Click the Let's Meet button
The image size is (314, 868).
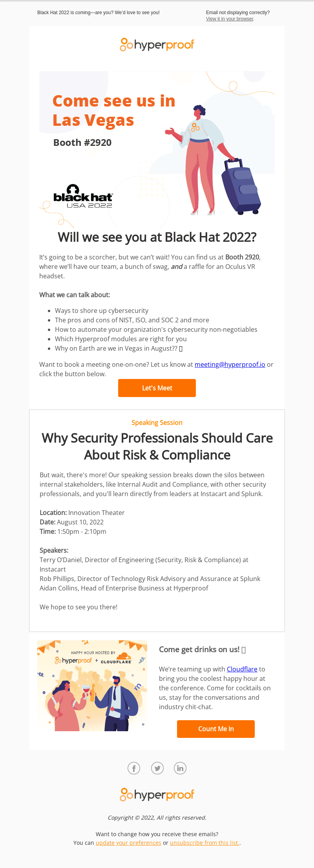pyautogui.click(x=157, y=388)
